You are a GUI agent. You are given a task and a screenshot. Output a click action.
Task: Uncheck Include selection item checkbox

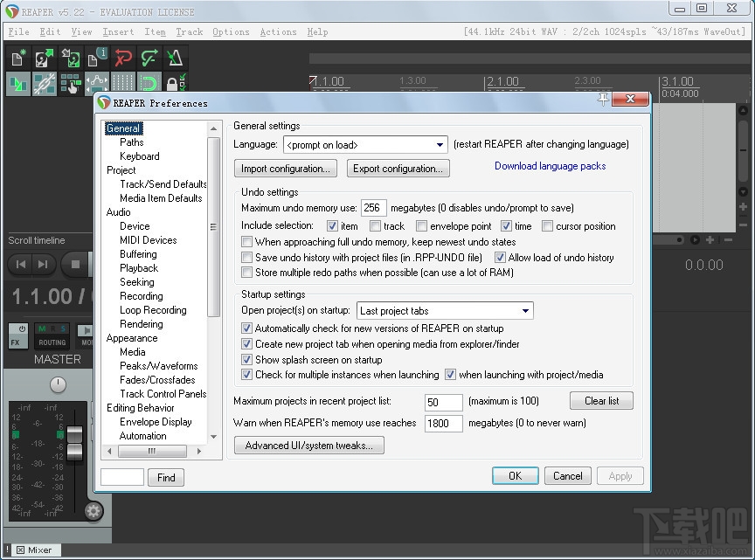332,225
